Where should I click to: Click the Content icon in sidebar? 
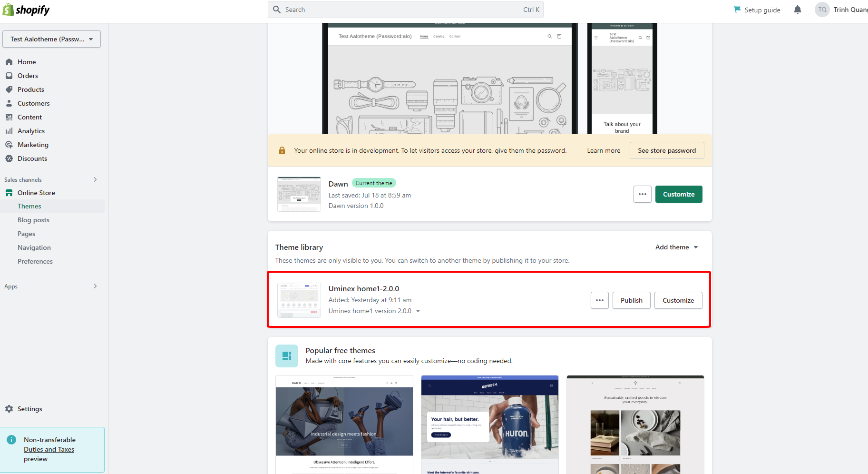click(x=9, y=117)
